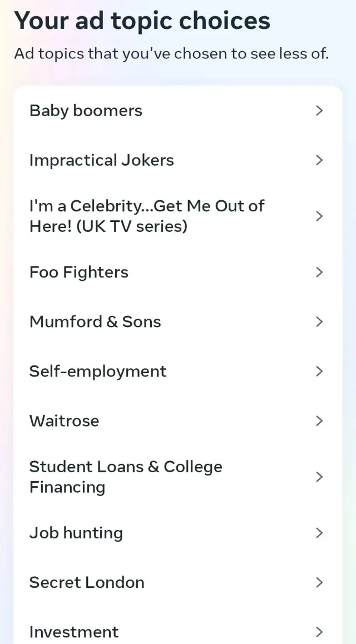Click the arrow next to Secret London
This screenshot has height=644, width=356.
point(319,582)
